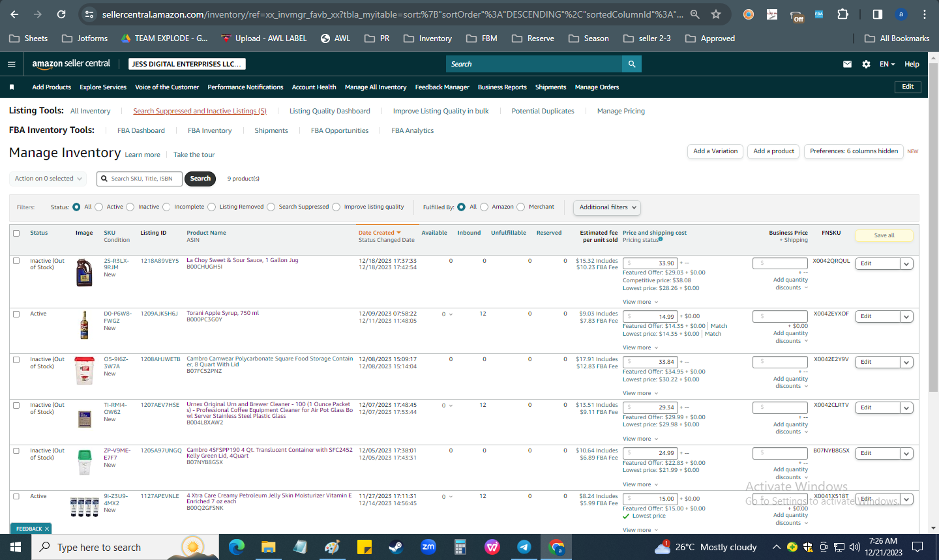Click the black Search button

click(200, 179)
